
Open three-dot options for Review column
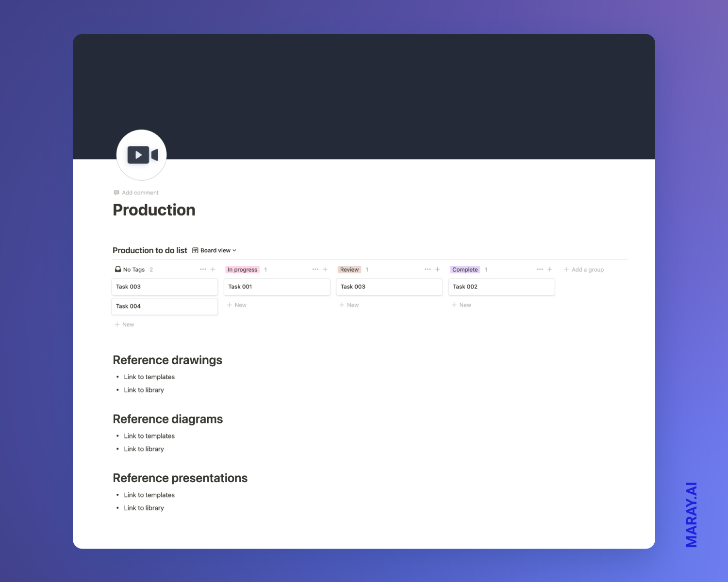pos(428,269)
